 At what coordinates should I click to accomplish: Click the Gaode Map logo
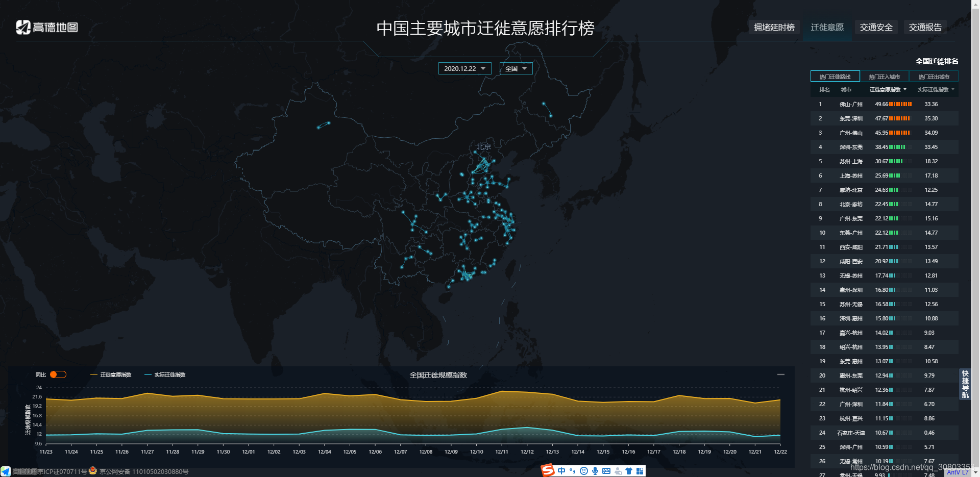pos(47,27)
